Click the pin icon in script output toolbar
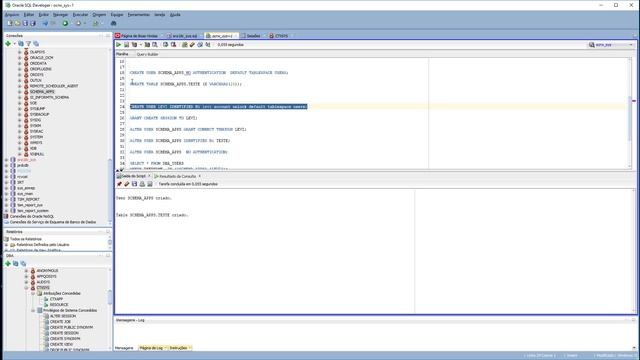Image resolution: width=640 pixels, height=360 pixels. (x=119, y=184)
